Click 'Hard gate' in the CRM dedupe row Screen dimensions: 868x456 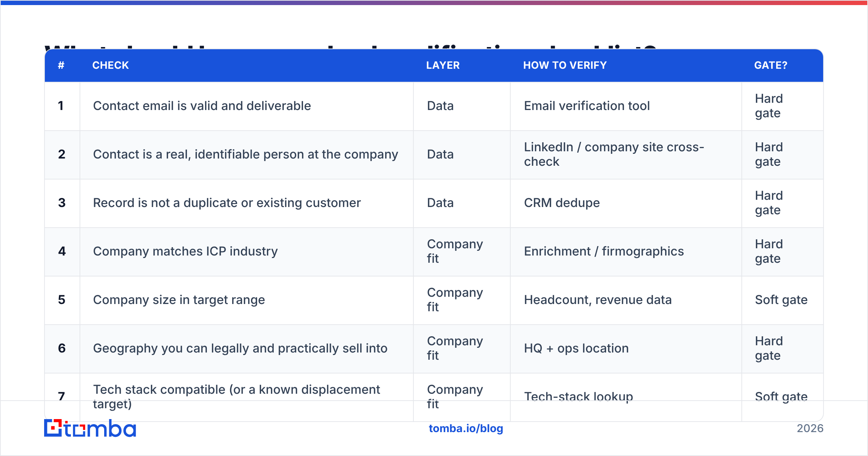(769, 203)
